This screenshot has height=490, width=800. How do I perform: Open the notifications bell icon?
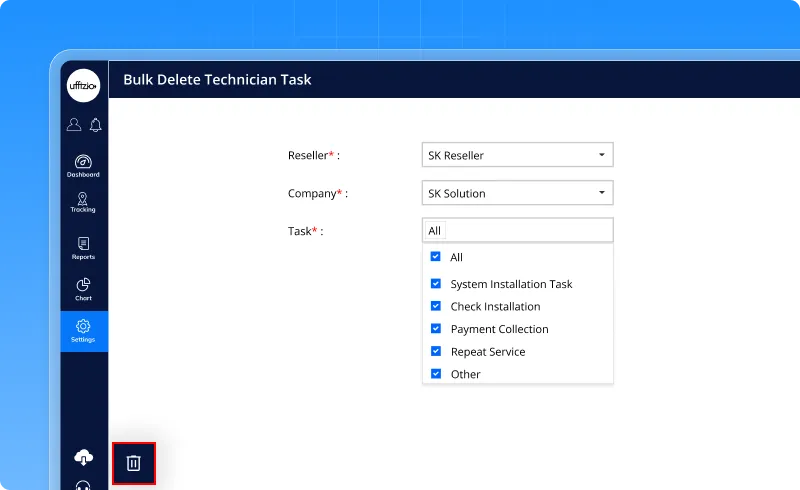[x=96, y=125]
